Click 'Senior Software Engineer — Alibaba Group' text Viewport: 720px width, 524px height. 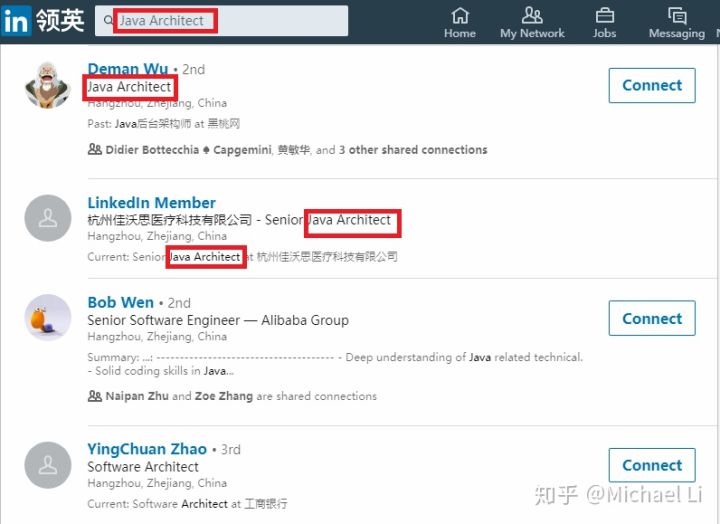tap(218, 320)
